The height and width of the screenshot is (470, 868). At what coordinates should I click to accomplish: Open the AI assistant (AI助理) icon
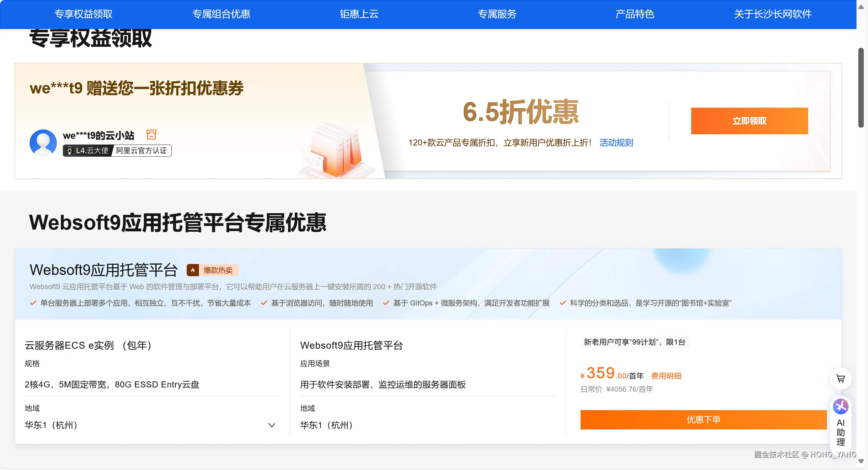pyautogui.click(x=840, y=406)
